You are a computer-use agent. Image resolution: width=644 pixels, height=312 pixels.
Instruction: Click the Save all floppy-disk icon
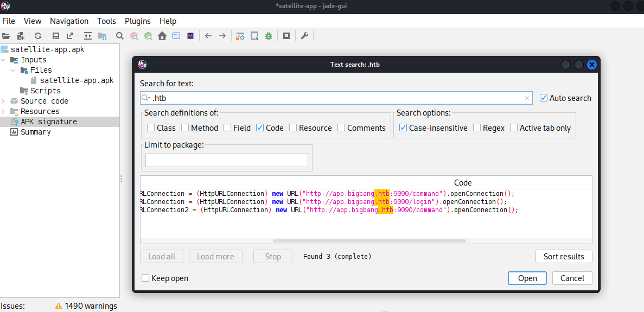(x=56, y=36)
